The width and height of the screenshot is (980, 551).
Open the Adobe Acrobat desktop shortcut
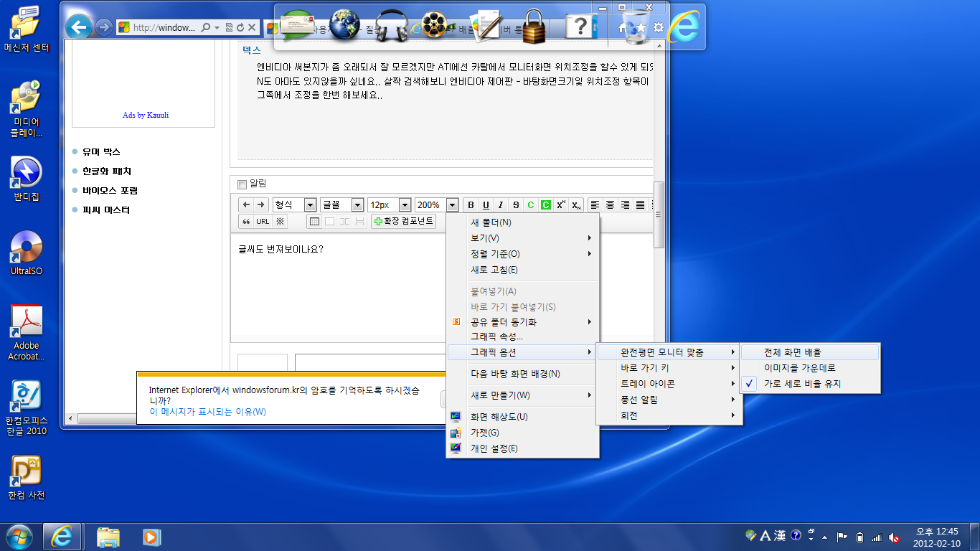click(27, 332)
